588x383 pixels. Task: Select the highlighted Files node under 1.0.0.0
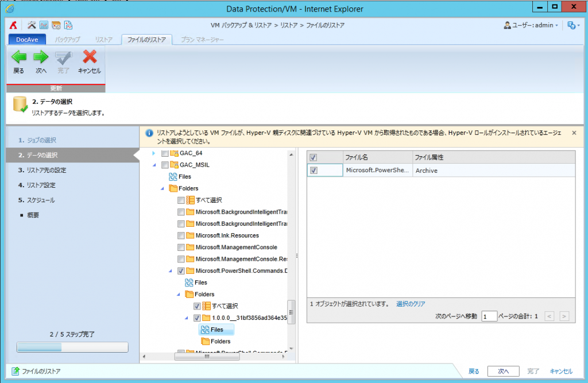pos(216,330)
